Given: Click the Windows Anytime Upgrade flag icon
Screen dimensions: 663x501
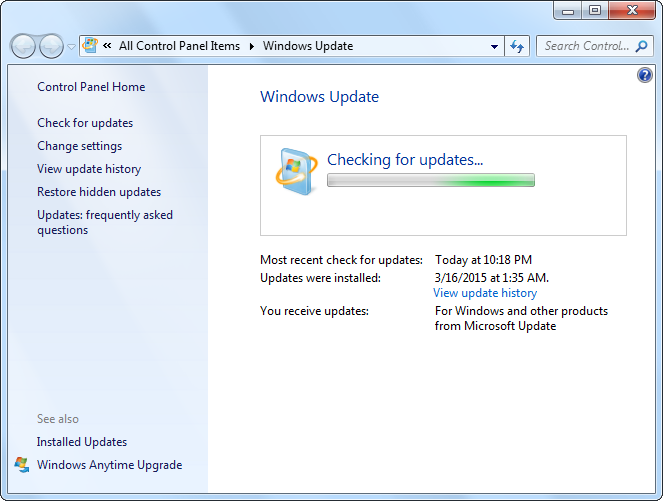Looking at the screenshot, I should [22, 465].
